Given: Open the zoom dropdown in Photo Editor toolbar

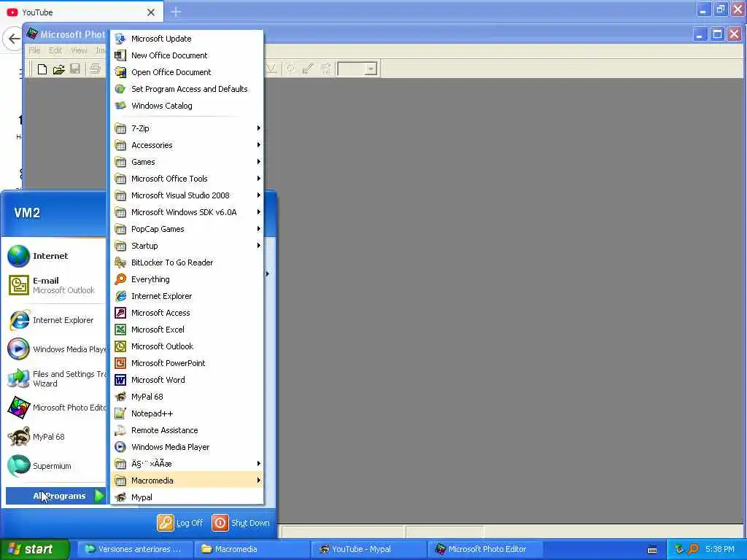Looking at the screenshot, I should point(371,69).
